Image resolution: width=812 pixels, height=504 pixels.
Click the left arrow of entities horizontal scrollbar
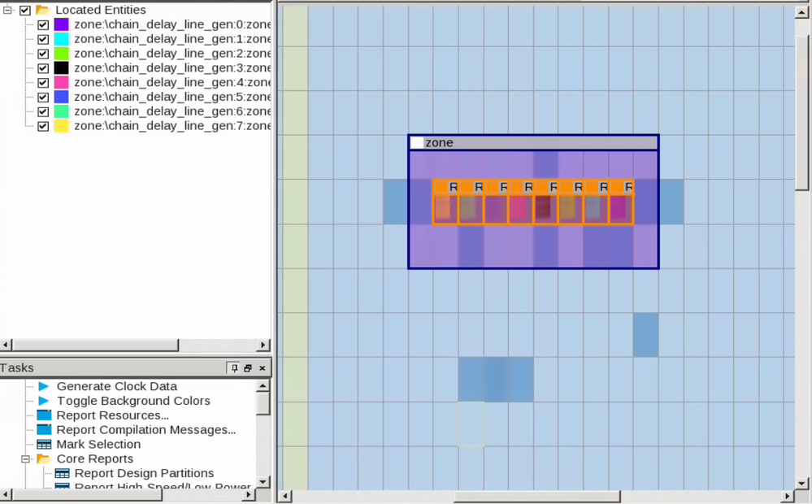[x=7, y=345]
